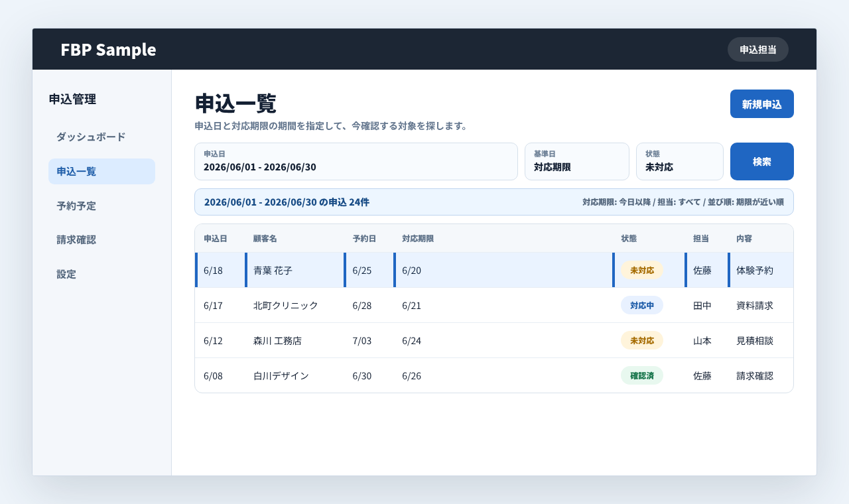Viewport: 849px width, 504px height.
Task: Click the FBP Sample logo title
Action: [108, 50]
